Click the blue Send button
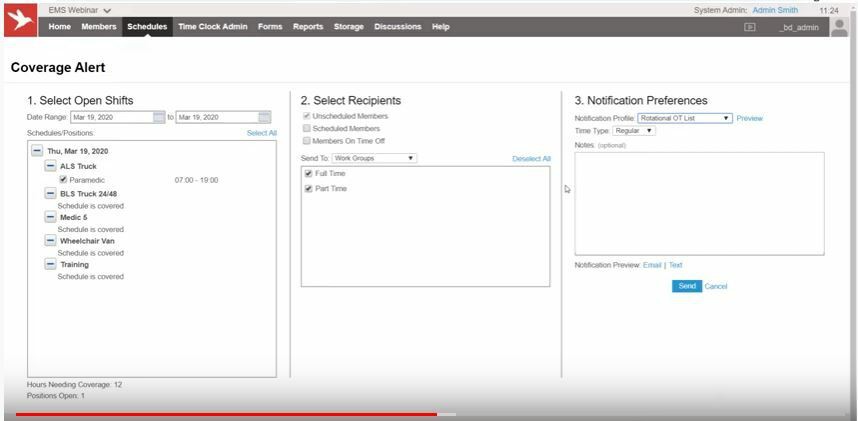The width and height of the screenshot is (858, 421). 686,286
